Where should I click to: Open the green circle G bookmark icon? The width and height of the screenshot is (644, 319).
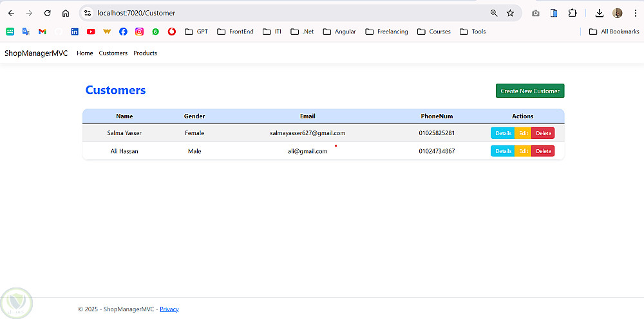pyautogui.click(x=155, y=32)
